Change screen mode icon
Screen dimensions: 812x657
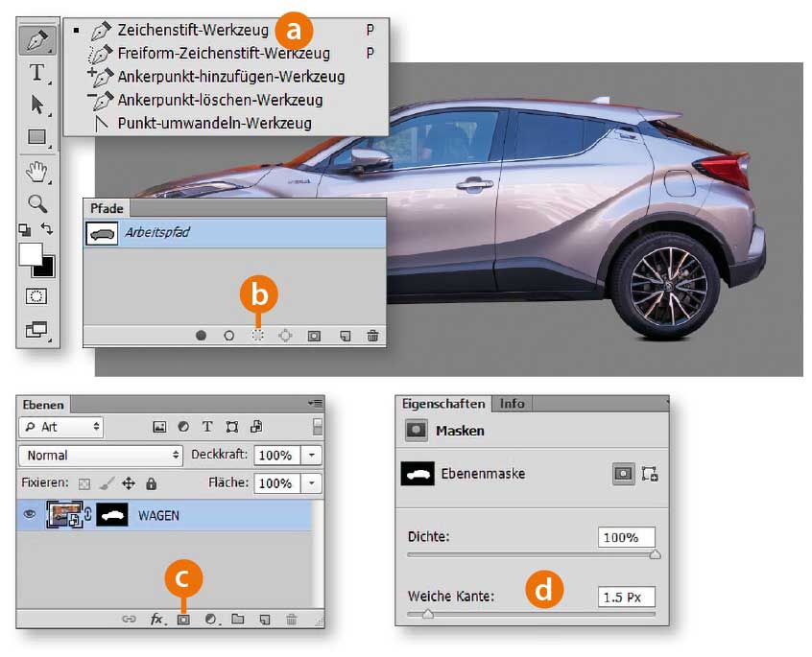tap(36, 329)
